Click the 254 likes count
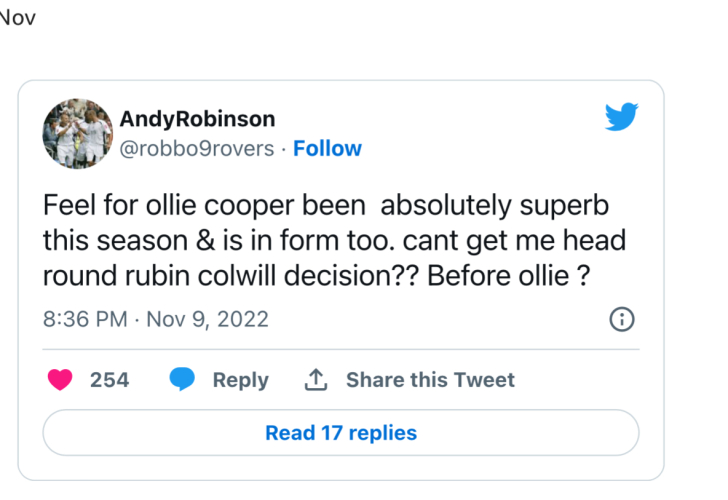This screenshot has height=500, width=728. (x=109, y=380)
